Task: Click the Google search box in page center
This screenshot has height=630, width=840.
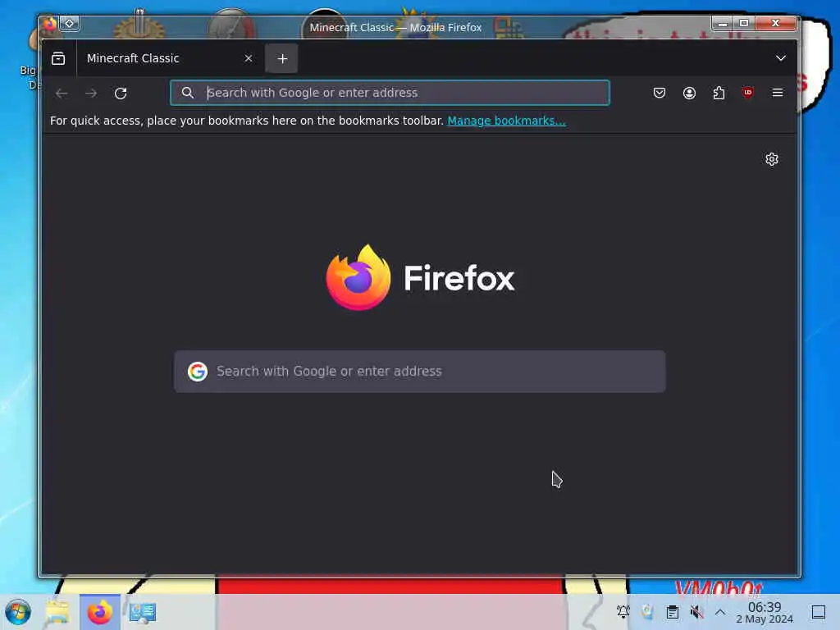Action: pos(420,372)
